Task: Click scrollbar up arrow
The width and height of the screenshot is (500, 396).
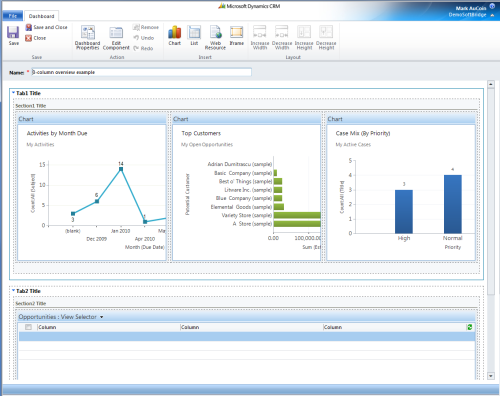Action: (x=491, y=84)
